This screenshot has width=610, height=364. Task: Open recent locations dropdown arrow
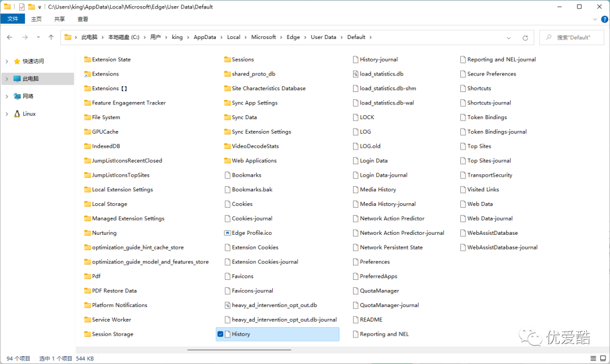(x=38, y=37)
